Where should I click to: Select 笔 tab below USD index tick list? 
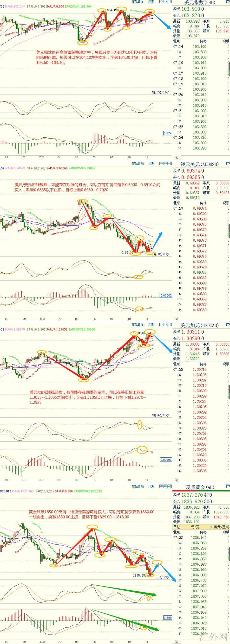click(x=176, y=157)
